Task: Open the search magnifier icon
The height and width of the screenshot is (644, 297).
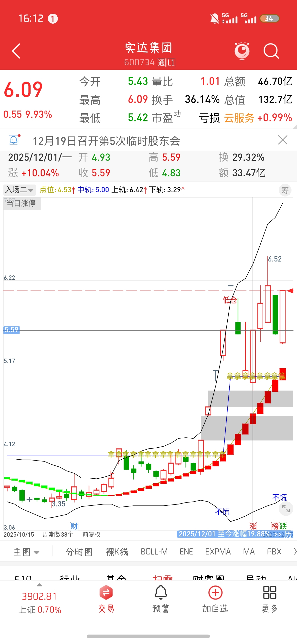Action: click(271, 51)
